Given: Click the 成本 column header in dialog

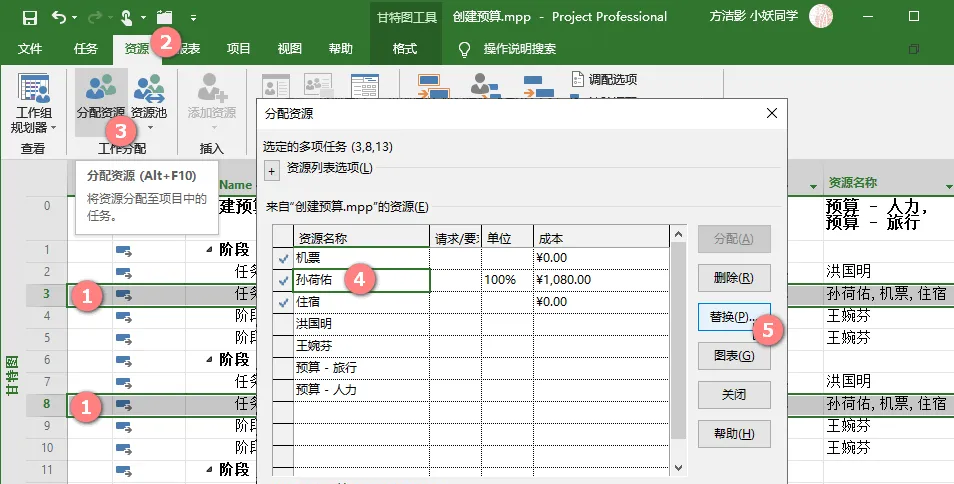Looking at the screenshot, I should tap(601, 238).
